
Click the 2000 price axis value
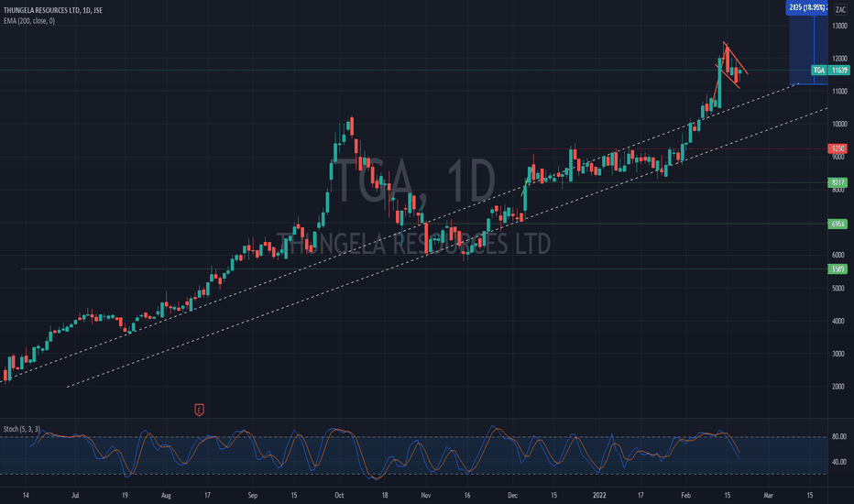click(838, 387)
